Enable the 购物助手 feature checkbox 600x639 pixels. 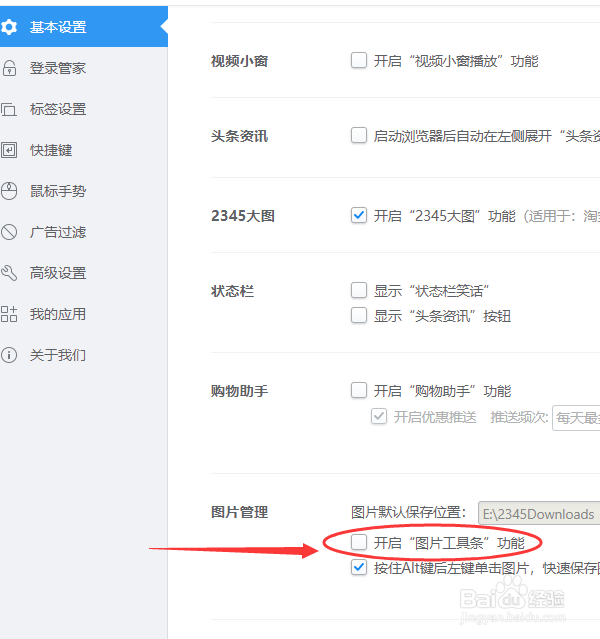359,390
